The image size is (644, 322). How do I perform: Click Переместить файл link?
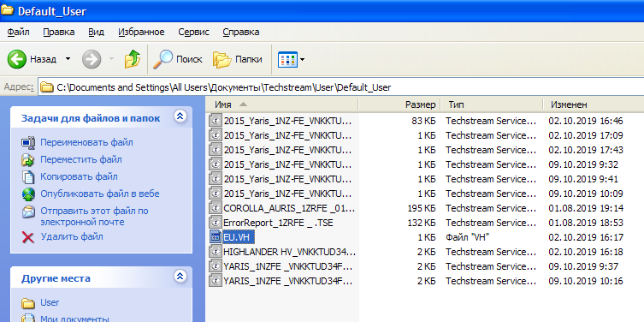[x=81, y=159]
